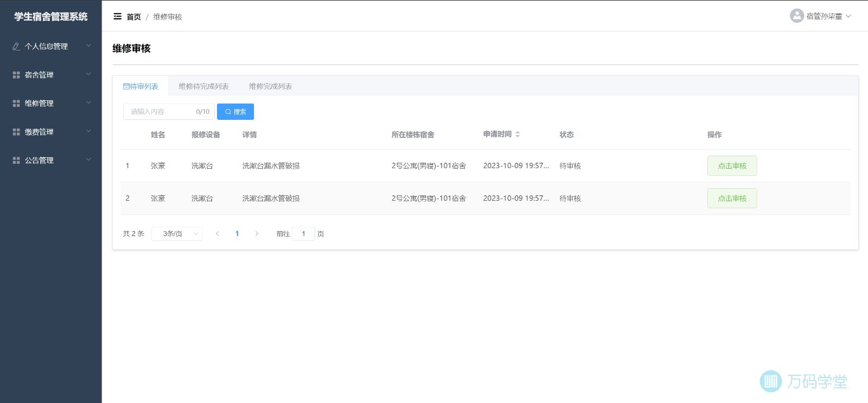Click 张豪 name in row 1

tap(158, 166)
